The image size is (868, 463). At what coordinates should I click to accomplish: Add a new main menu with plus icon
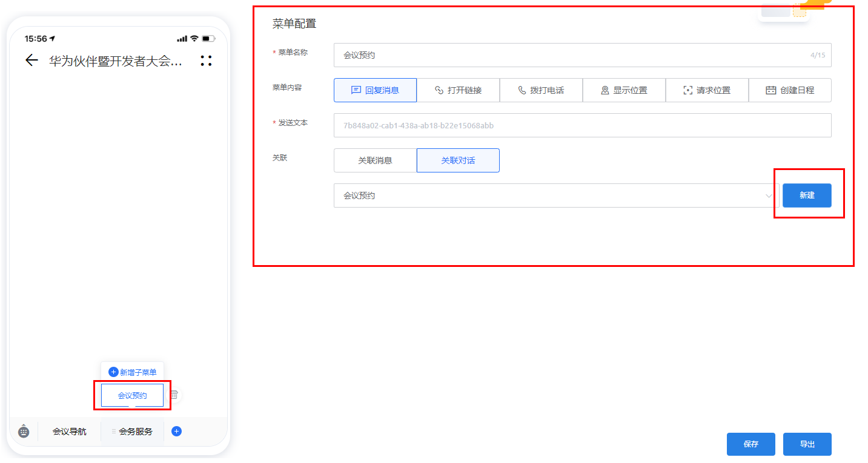pos(176,432)
